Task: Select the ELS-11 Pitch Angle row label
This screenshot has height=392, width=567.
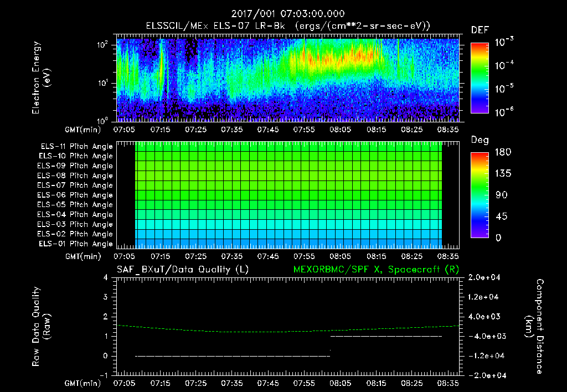Action: [76, 147]
